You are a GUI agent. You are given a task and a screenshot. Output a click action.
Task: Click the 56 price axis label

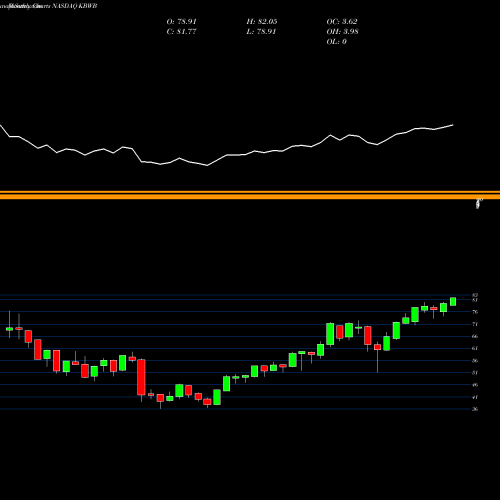tap(475, 361)
